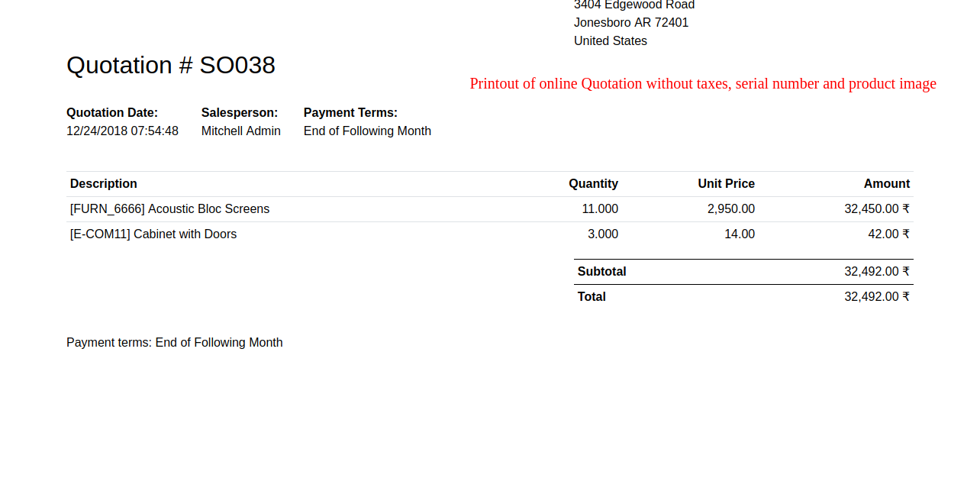The width and height of the screenshot is (980, 478).
Task: Click the Total amount 32,492.00 ₹
Action: tap(877, 297)
